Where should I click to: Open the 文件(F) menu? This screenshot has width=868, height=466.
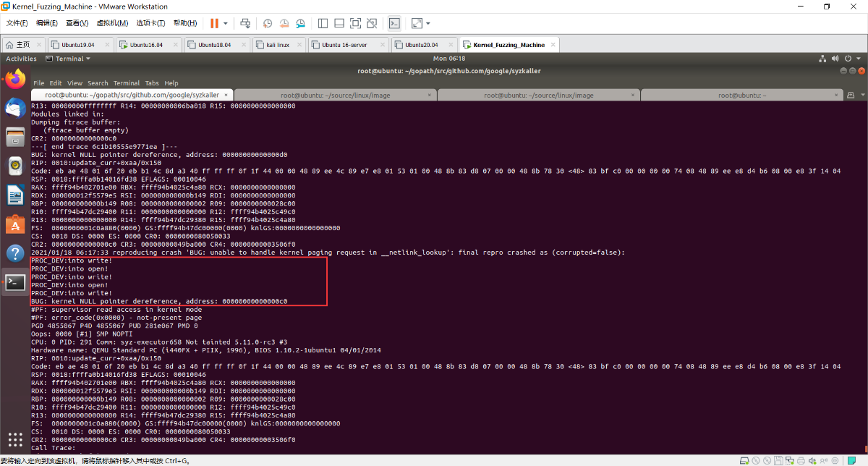pyautogui.click(x=17, y=23)
